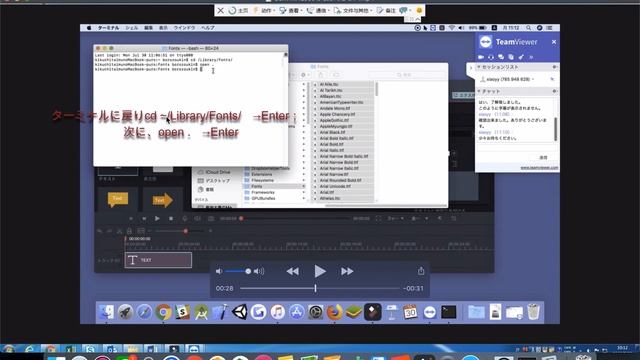Open www.teamviewer.com link

539,168
